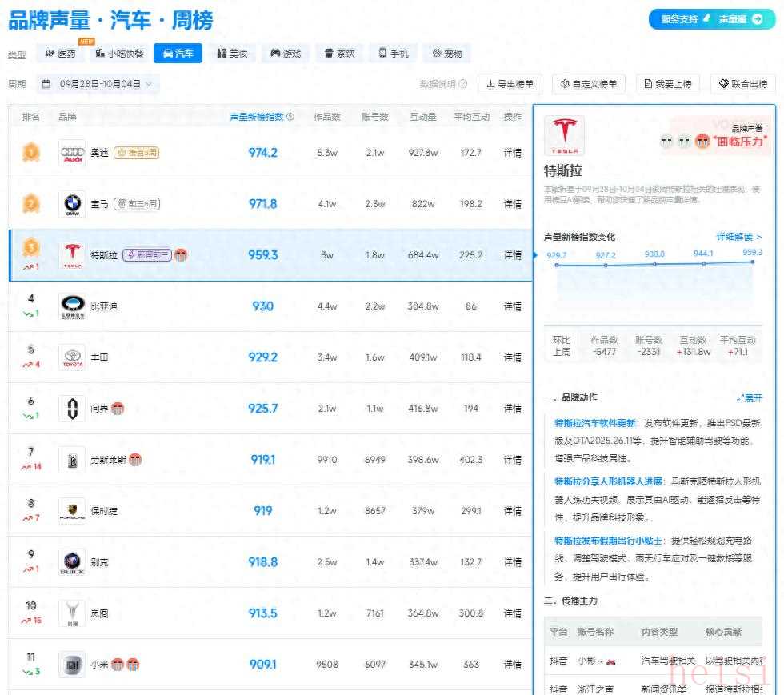Click the help icon beside 数据说明
The image size is (784, 695).
(x=463, y=84)
